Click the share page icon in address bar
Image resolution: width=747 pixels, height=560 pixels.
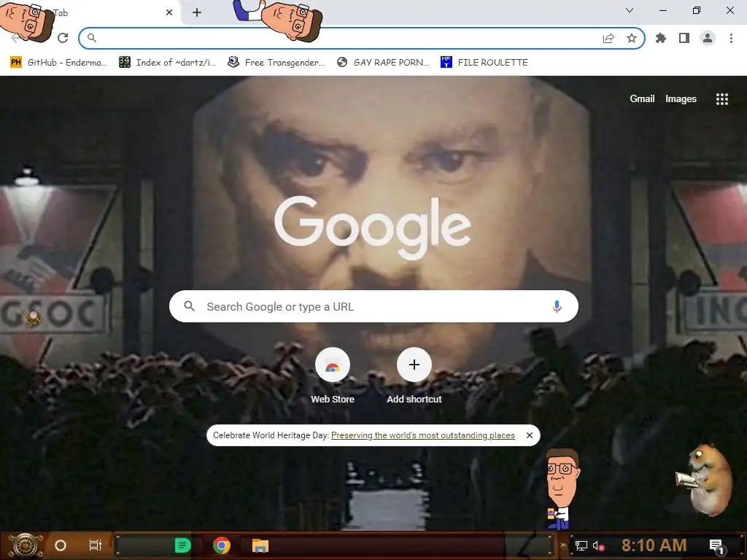coord(608,39)
